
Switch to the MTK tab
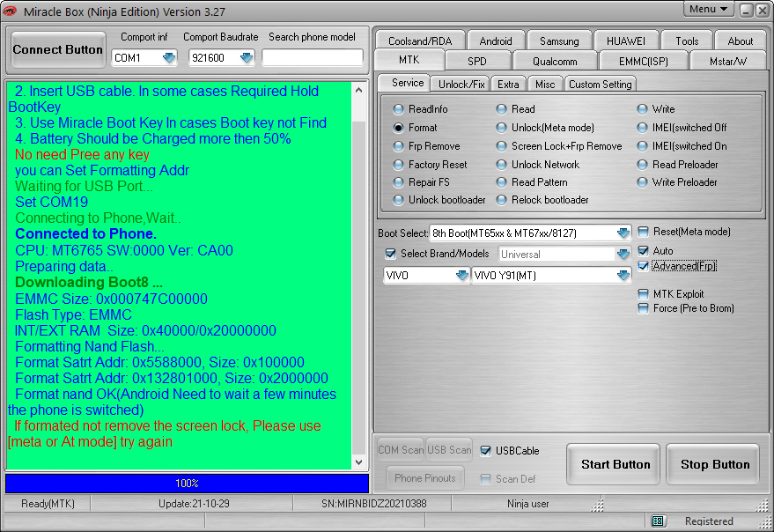click(409, 60)
